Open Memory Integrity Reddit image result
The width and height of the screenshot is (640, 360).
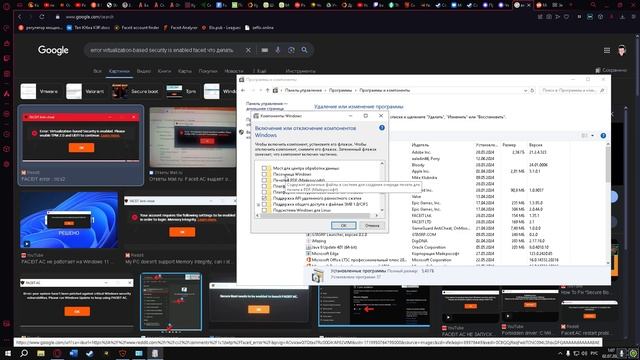coord(180,221)
